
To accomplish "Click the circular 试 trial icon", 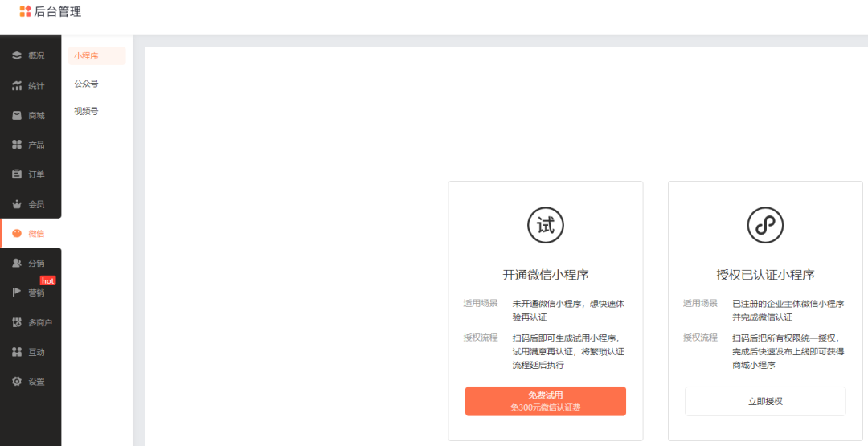I will pyautogui.click(x=545, y=225).
